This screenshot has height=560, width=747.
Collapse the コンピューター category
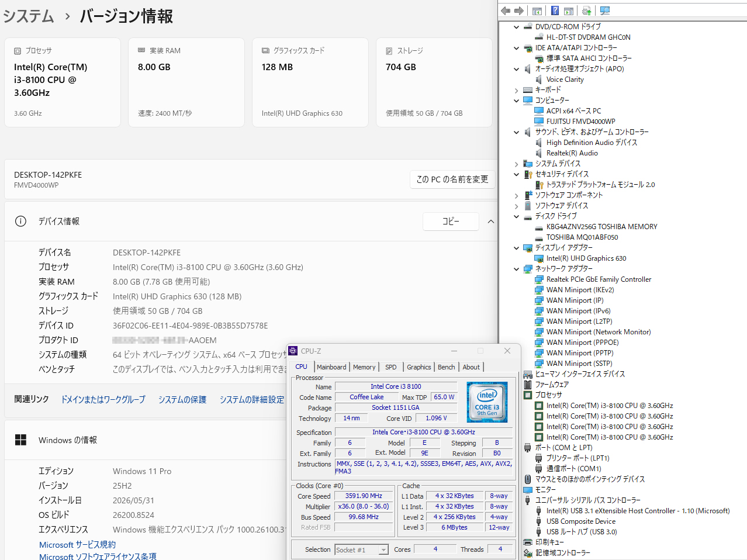pyautogui.click(x=516, y=101)
